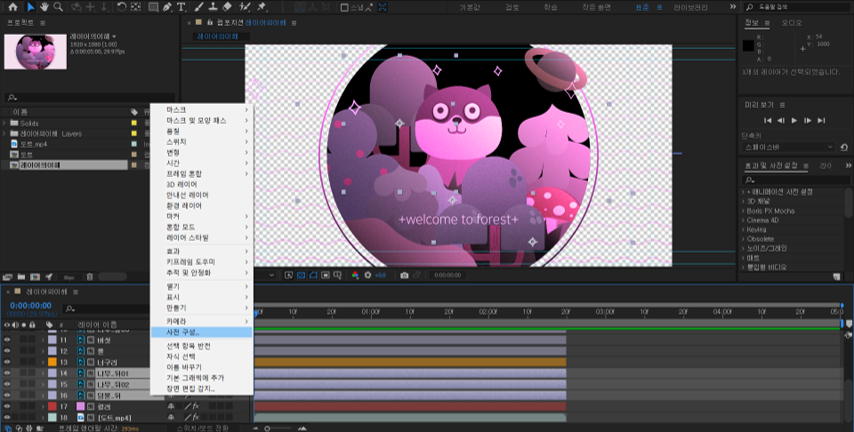Expand the Boris FX Mocha effects category
854x432 pixels.
pyautogui.click(x=743, y=211)
